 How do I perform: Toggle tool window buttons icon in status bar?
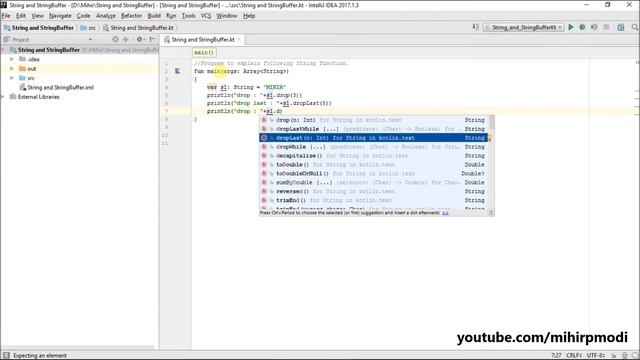coord(6,356)
